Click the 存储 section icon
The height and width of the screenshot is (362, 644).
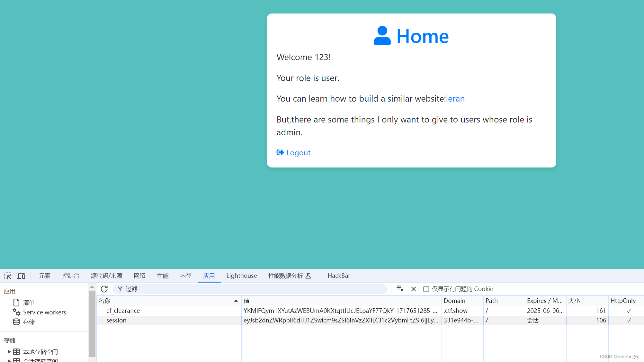tap(16, 322)
